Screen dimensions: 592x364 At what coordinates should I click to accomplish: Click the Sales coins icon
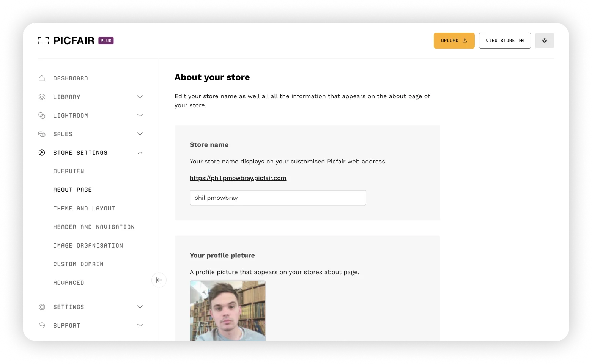[42, 134]
